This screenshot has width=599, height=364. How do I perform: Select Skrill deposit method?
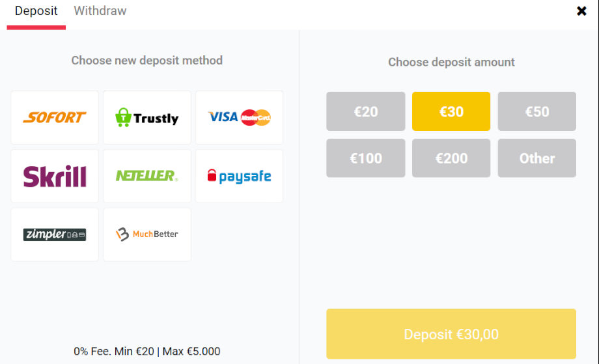click(55, 176)
